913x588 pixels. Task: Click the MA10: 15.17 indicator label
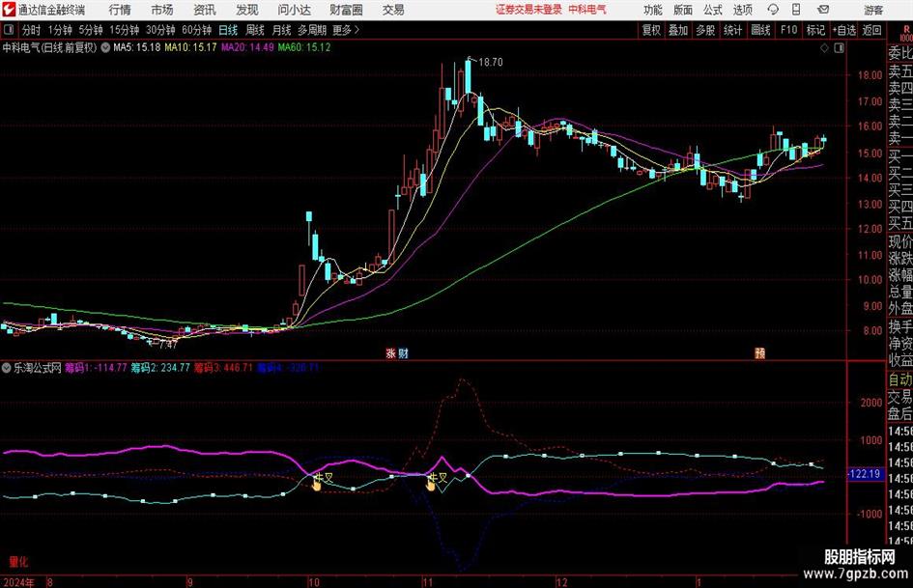point(190,47)
